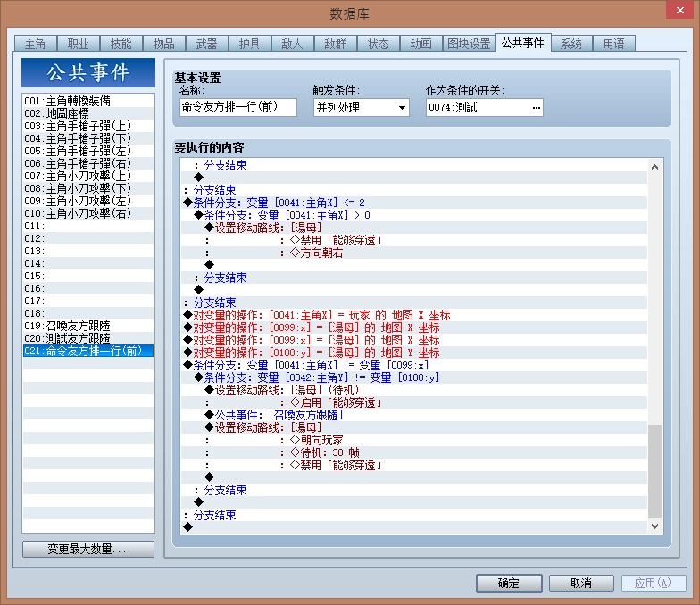Image resolution: width=700 pixels, height=605 pixels.
Task: Select common event 009:主角小刀攻擊(左)
Action: pos(87,201)
